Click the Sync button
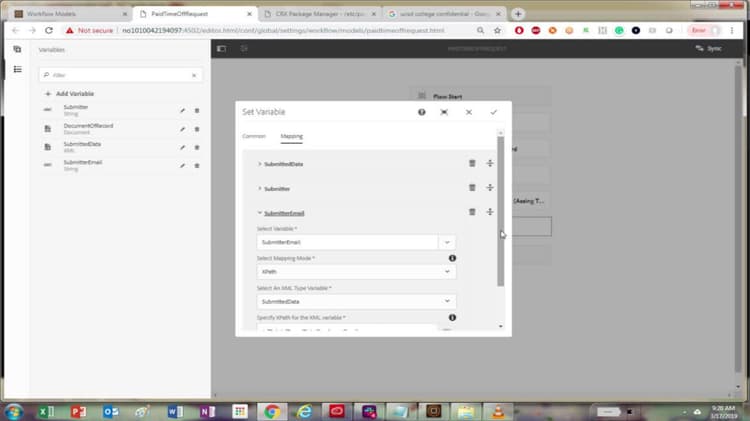The image size is (750, 421). pos(709,48)
